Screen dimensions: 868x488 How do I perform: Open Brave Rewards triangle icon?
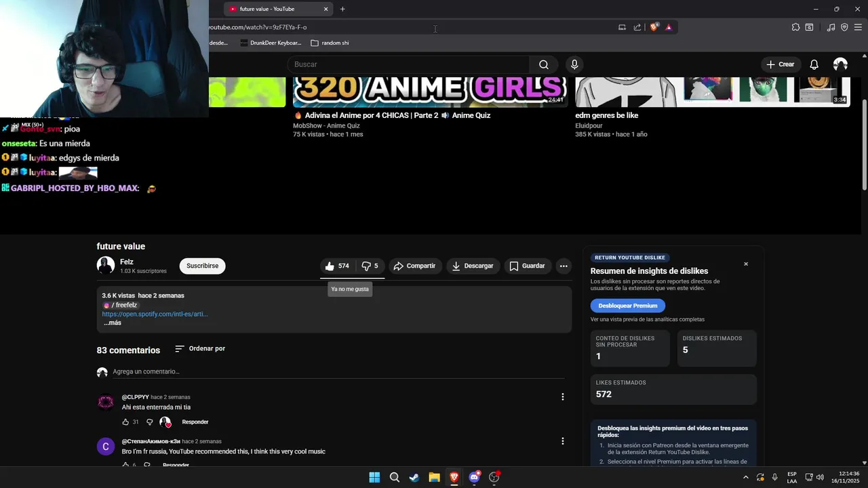click(669, 27)
